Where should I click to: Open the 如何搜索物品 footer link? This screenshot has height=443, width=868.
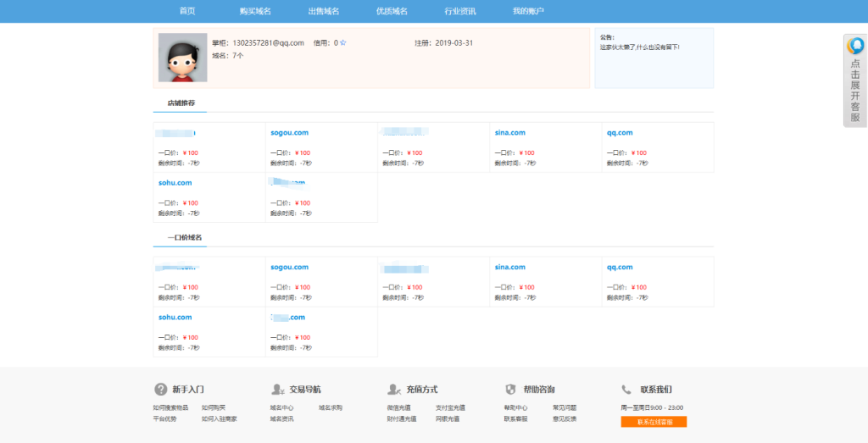(x=170, y=408)
